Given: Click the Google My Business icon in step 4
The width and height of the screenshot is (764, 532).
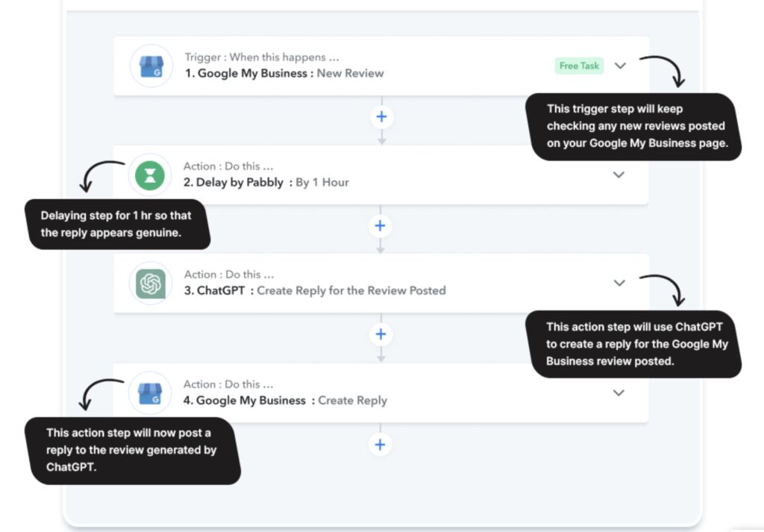Looking at the screenshot, I should click(149, 393).
